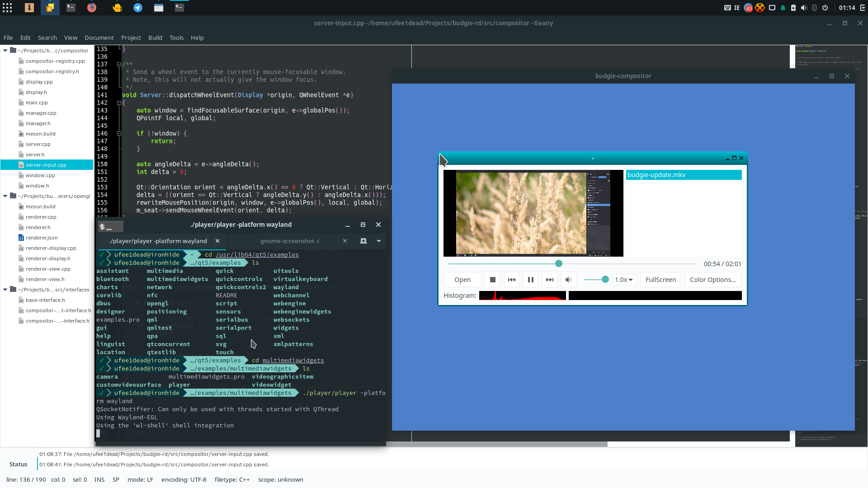Screen dimensions: 868x488
Task: Click the clock in the top panel
Action: 847,8
